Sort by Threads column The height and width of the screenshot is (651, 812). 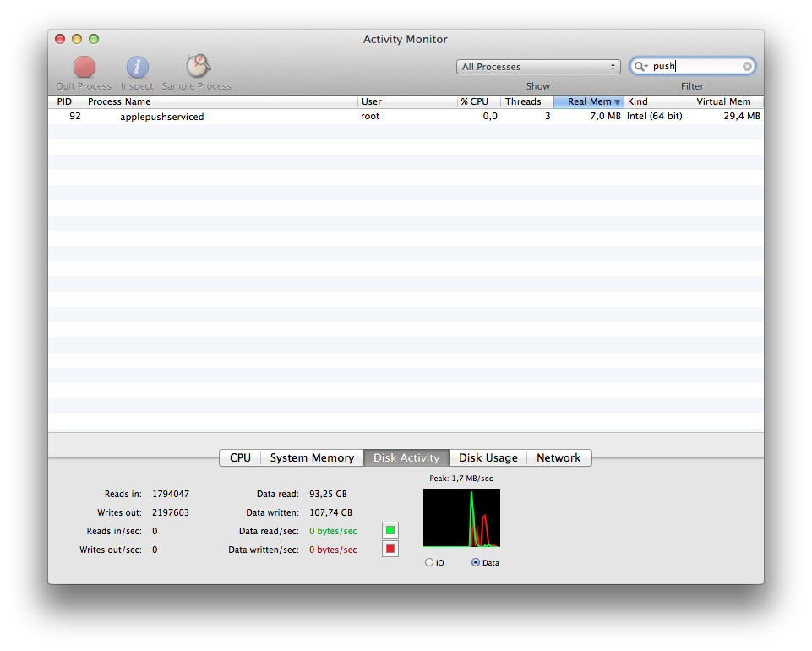(x=527, y=101)
